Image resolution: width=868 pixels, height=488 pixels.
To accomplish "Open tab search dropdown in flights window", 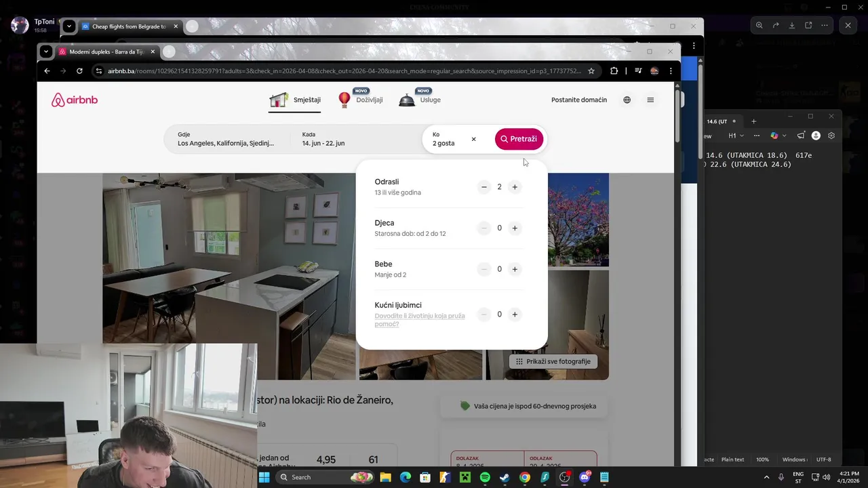I will point(68,26).
